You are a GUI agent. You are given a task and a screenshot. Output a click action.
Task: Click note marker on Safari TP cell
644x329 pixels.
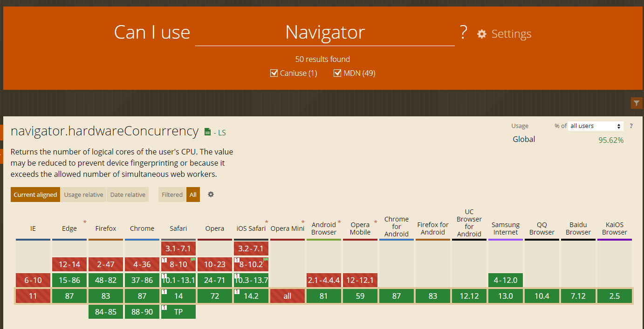point(164,308)
